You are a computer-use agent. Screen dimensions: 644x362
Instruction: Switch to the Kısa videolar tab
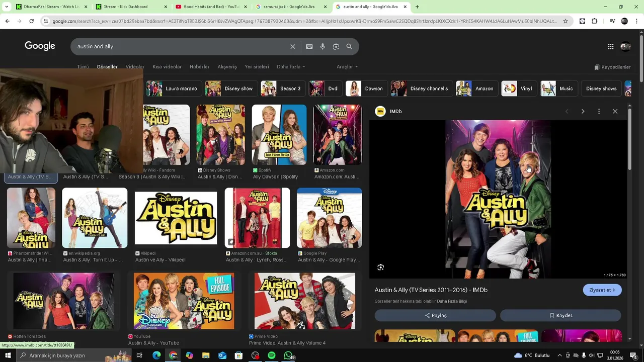[x=167, y=67]
